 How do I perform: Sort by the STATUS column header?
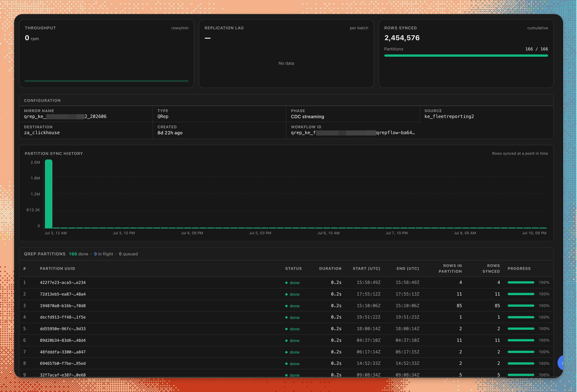(x=293, y=269)
